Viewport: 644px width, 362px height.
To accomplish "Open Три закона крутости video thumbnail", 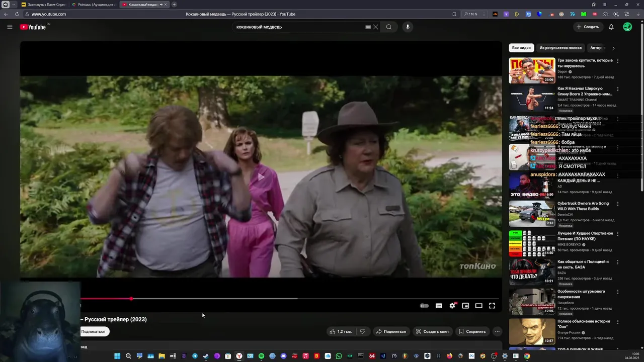I will pyautogui.click(x=532, y=70).
